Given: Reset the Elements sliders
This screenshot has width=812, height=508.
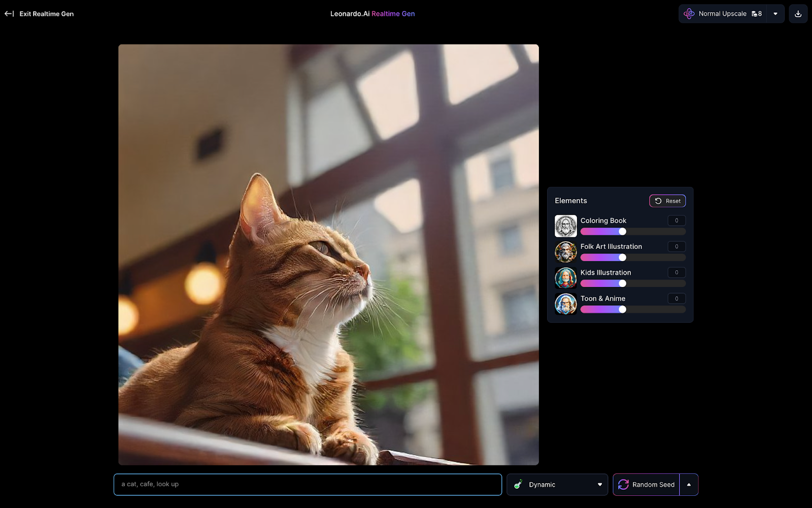Looking at the screenshot, I should coord(667,201).
